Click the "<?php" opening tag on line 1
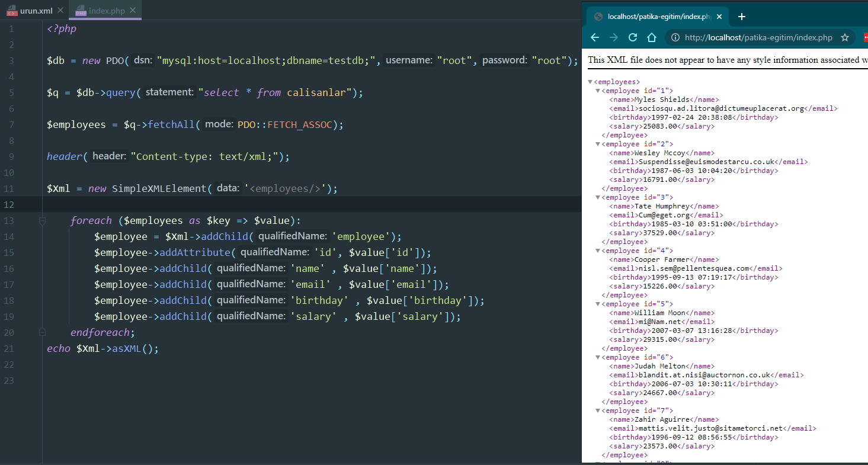This screenshot has width=868, height=465. click(x=62, y=28)
